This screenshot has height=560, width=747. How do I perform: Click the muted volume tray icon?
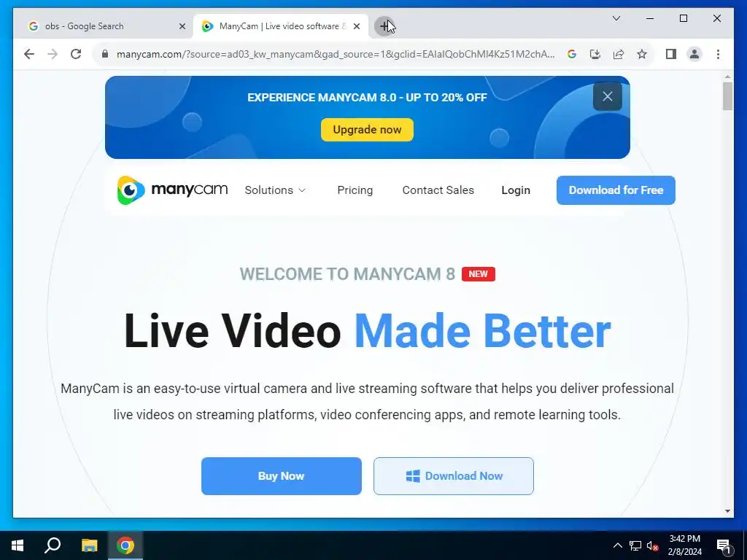click(x=653, y=545)
